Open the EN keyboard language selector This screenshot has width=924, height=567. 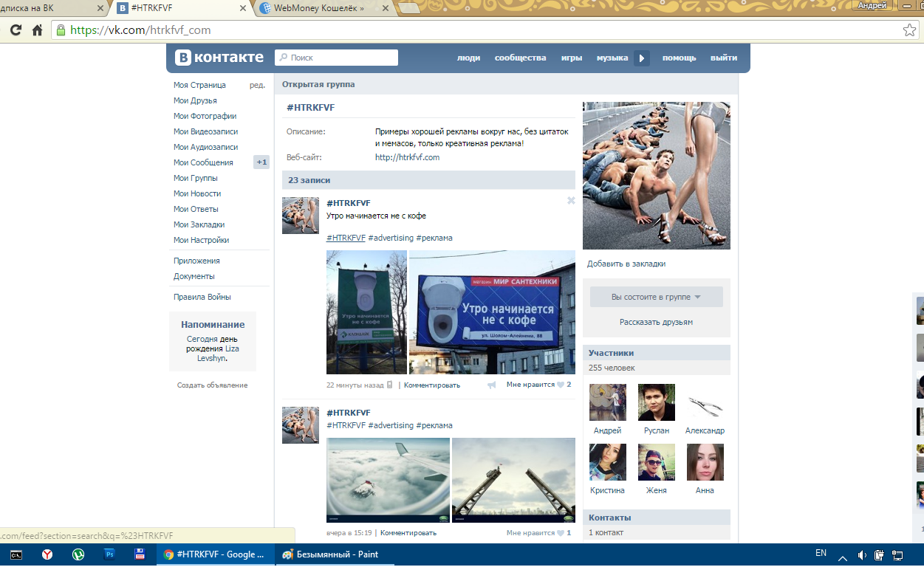(821, 553)
